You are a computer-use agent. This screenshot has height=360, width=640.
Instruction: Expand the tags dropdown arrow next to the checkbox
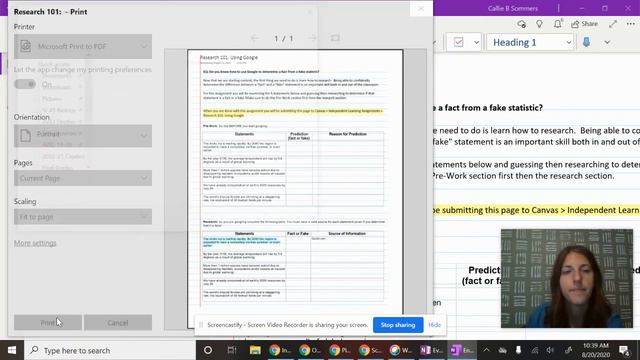tap(476, 42)
